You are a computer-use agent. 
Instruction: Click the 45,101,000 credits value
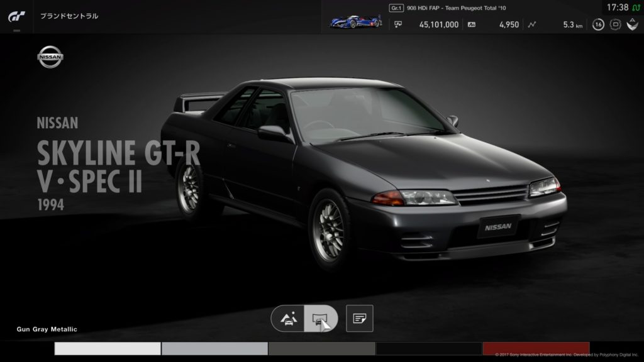438,25
